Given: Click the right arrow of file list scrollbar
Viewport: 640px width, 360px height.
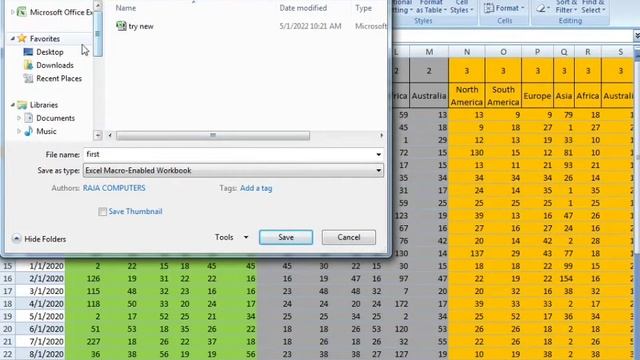Looking at the screenshot, I should click(381, 135).
